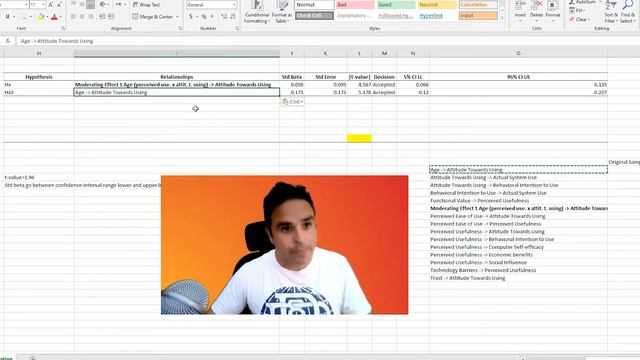Apply the Input cell style
Viewport: 640px width, 360px height.
[478, 16]
